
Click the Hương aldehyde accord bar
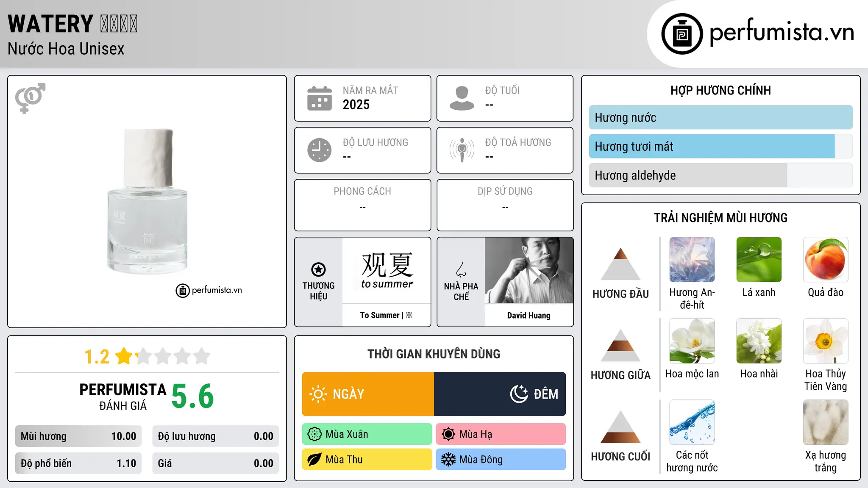click(x=721, y=175)
